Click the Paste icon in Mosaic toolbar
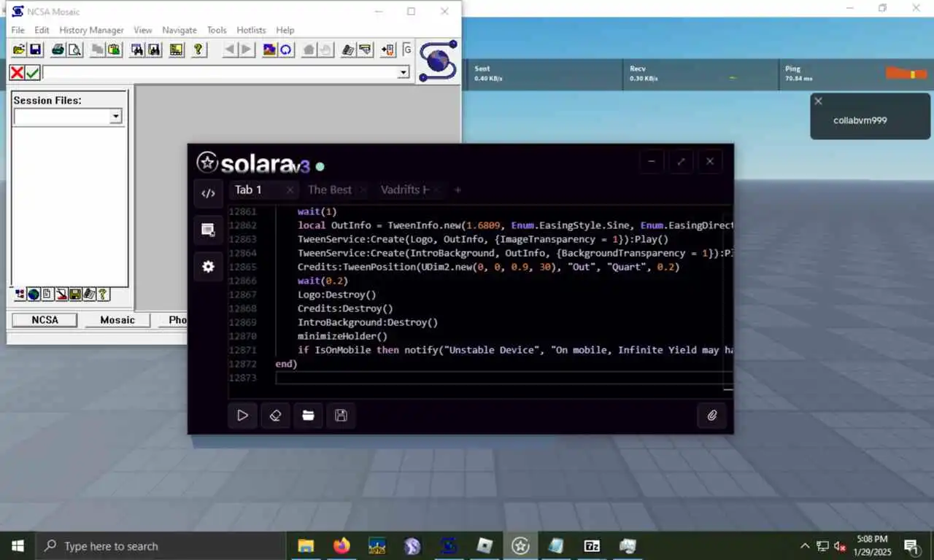Screen dimensions: 934x560 point(114,50)
